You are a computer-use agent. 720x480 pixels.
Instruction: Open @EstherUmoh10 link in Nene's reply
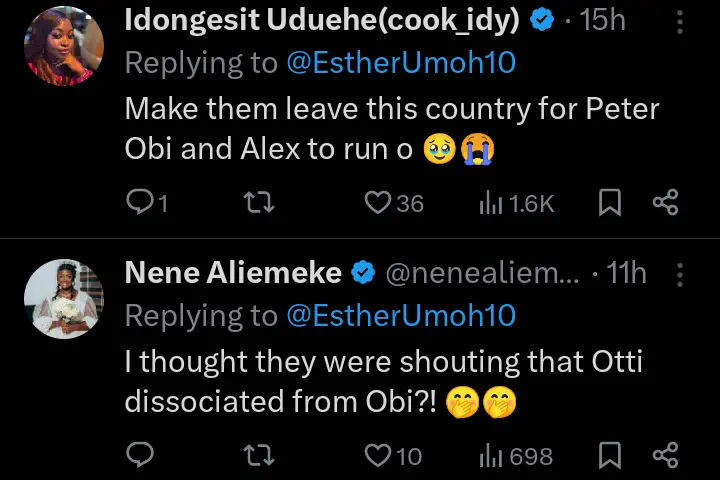(401, 316)
